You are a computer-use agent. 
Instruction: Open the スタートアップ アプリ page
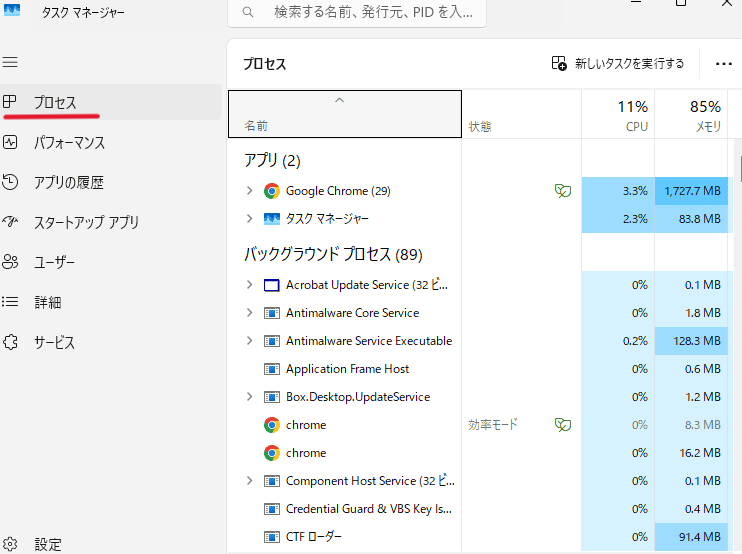click(x=111, y=222)
